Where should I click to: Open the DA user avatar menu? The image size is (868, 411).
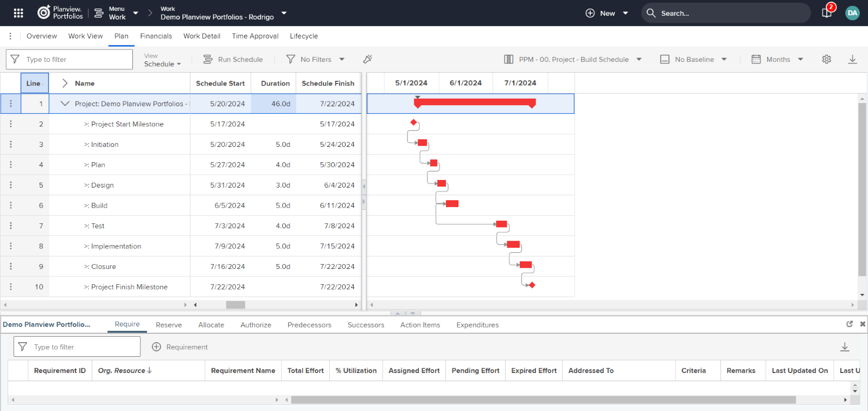tap(852, 13)
